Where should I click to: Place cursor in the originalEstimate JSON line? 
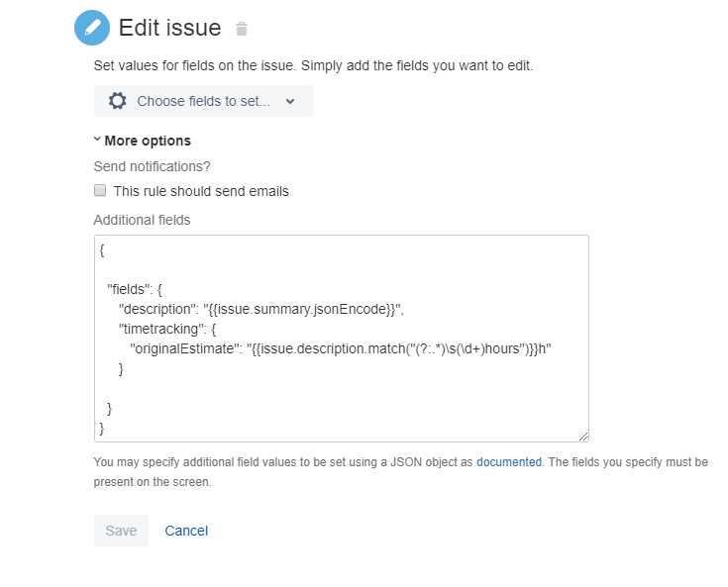(341, 348)
